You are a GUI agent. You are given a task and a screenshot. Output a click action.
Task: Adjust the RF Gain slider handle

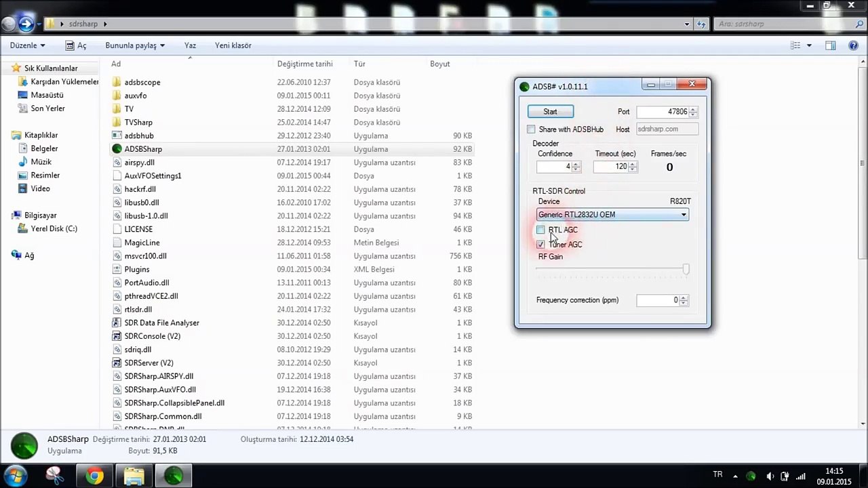[x=686, y=270]
